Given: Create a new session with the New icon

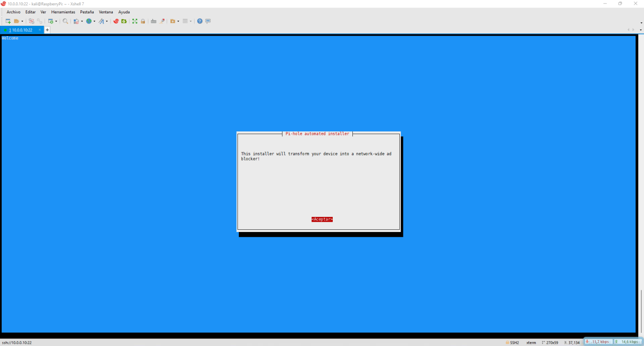Looking at the screenshot, I should point(7,21).
